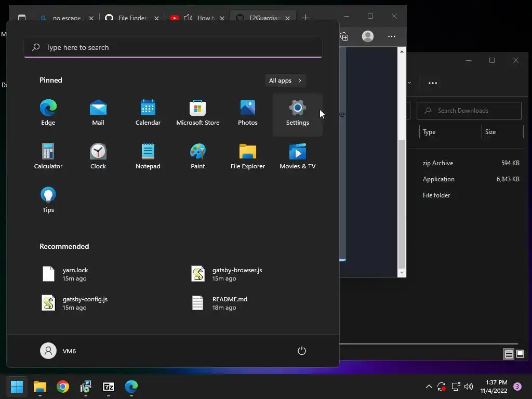Open a new browser tab
Image resolution: width=532 pixels, height=399 pixels.
(305, 18)
